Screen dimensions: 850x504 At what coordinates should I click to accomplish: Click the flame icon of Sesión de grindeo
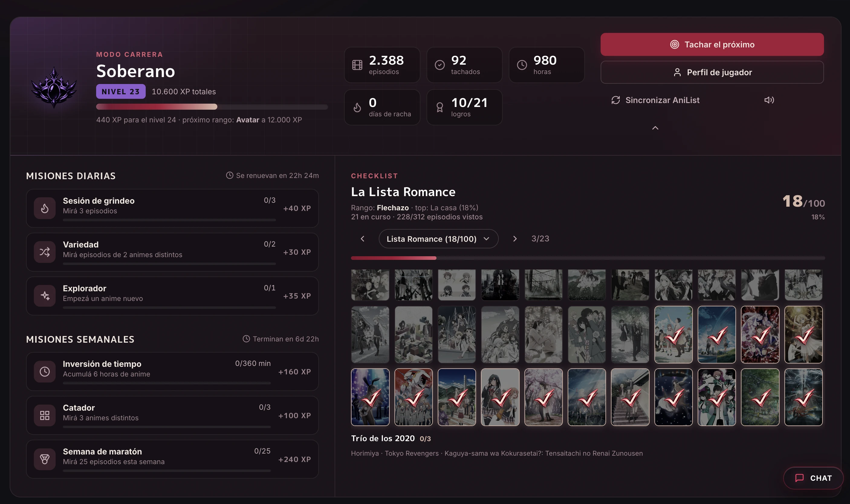tap(44, 208)
